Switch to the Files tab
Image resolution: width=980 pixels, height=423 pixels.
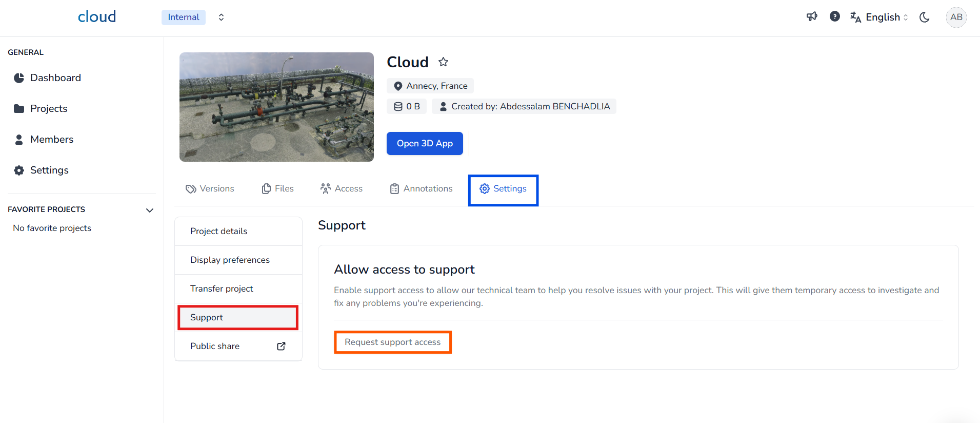point(277,188)
